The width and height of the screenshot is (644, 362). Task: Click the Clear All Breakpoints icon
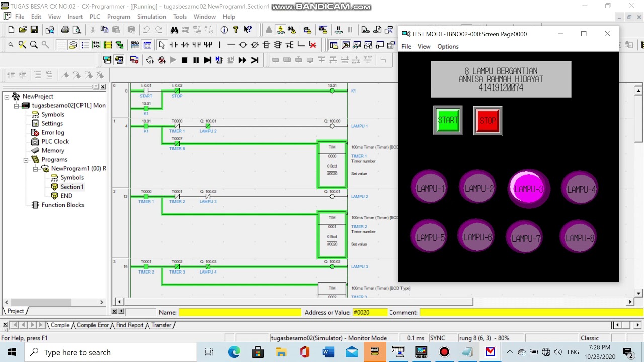click(x=162, y=60)
